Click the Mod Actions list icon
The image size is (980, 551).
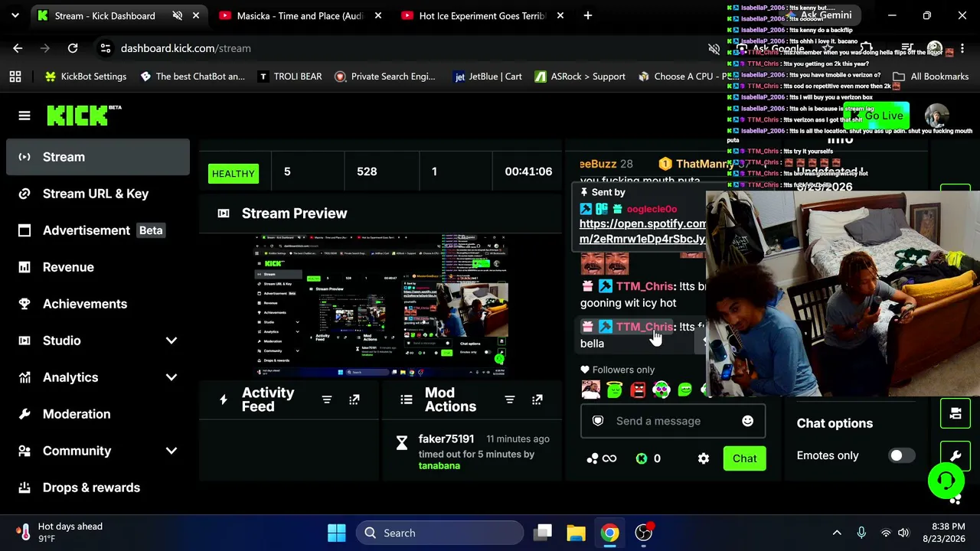click(407, 399)
